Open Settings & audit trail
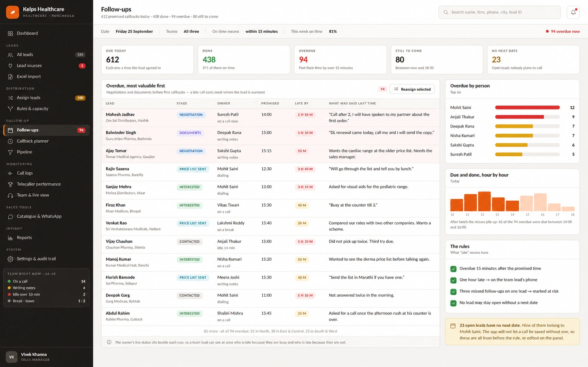 coord(46,259)
